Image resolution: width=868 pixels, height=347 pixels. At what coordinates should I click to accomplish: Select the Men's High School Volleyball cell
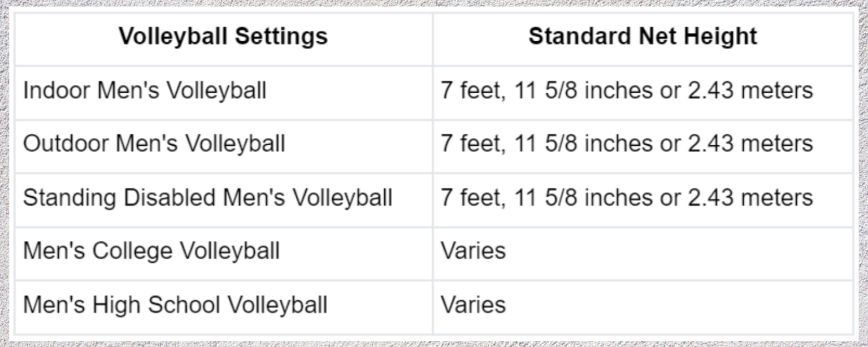(175, 305)
